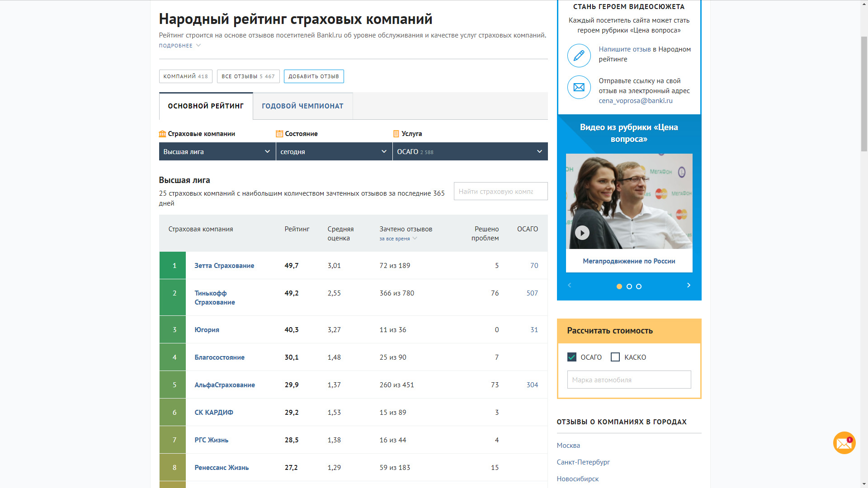This screenshot has height=488, width=868.
Task: Enable the КАСКО checkbox
Action: 615,357
